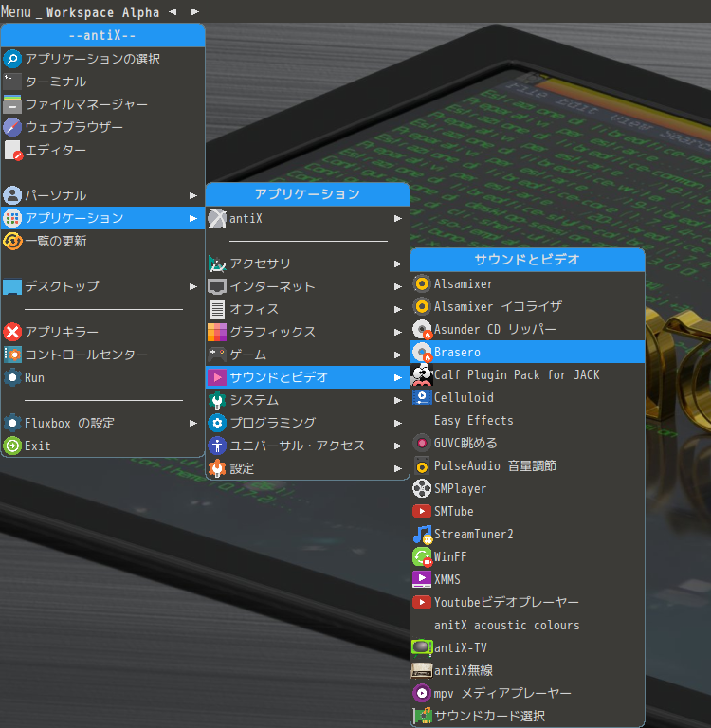
Task: Click the red X app killer icon
Action: [12, 332]
